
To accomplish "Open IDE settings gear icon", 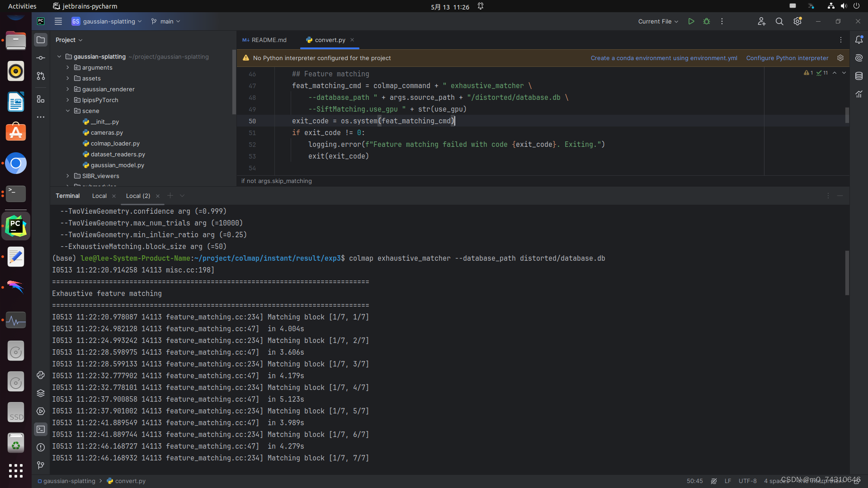I will coord(797,21).
